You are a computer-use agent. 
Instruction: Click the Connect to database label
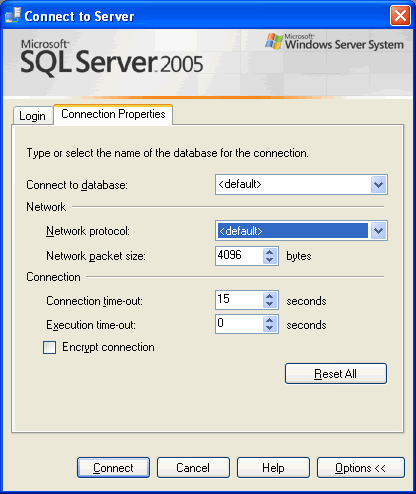[x=77, y=185]
